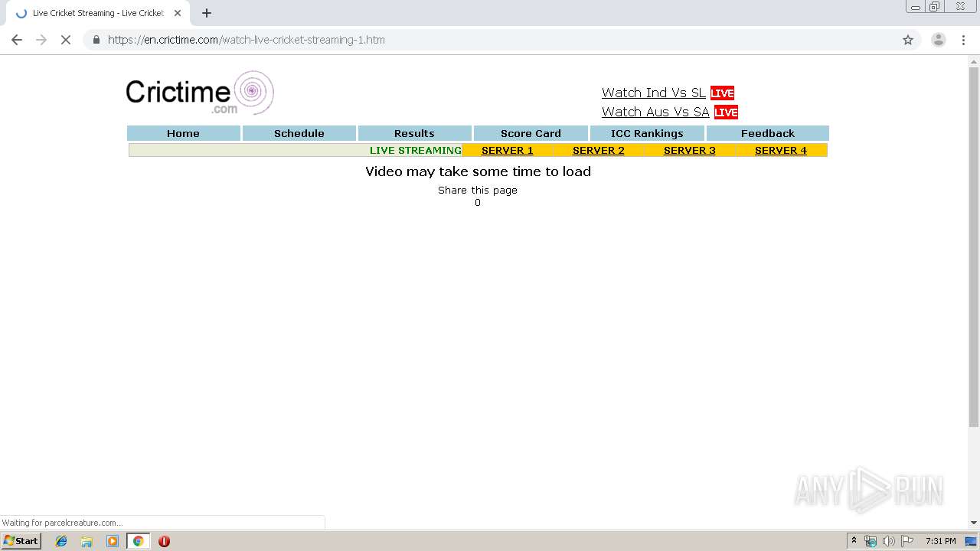Click the taskbar clock showing 7:31 PM

[940, 541]
